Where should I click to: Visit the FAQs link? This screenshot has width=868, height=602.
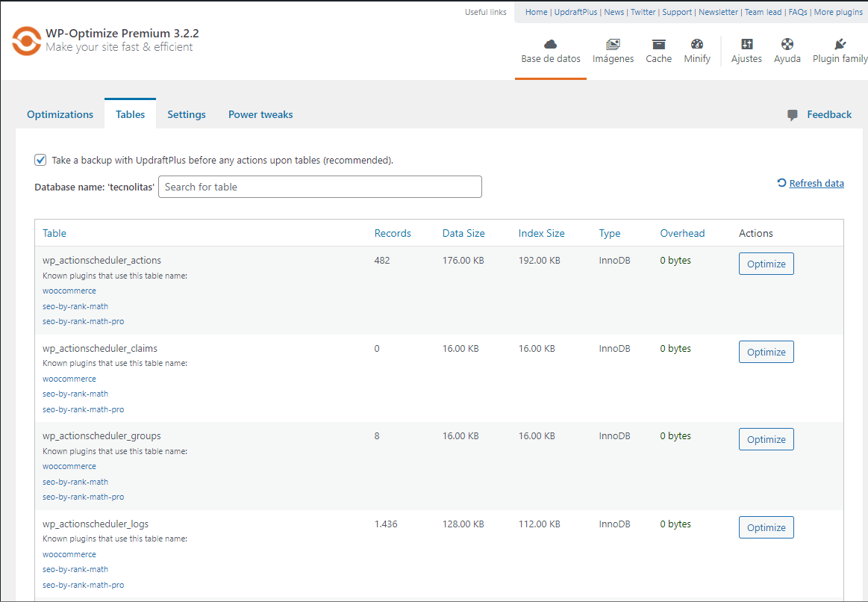click(x=797, y=12)
